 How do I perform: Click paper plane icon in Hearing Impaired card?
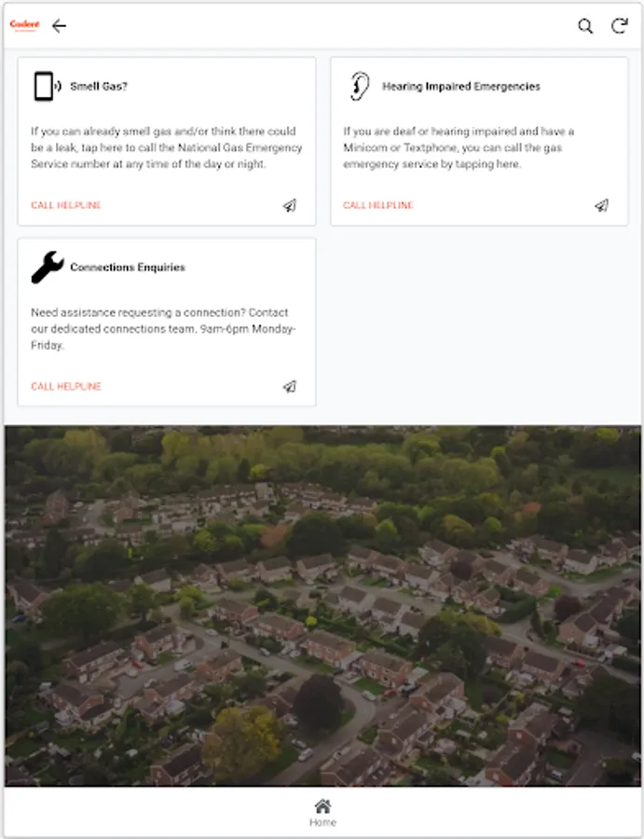[x=602, y=205]
